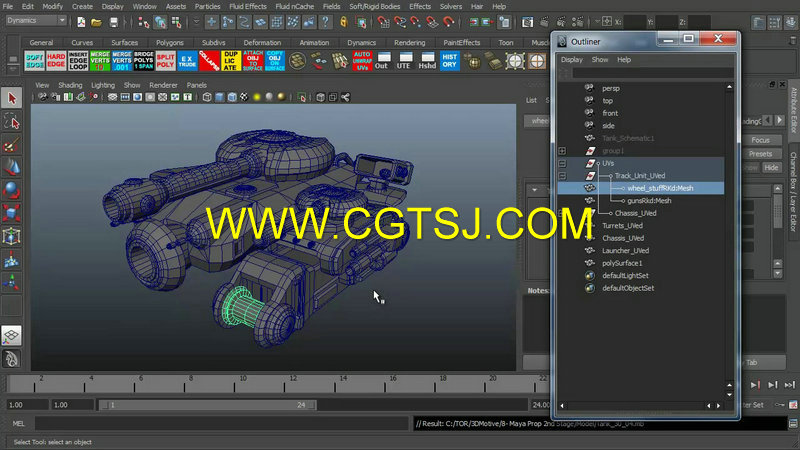Open the Fluid Effects menu
Screen dimensions: 800x450
click(x=247, y=7)
